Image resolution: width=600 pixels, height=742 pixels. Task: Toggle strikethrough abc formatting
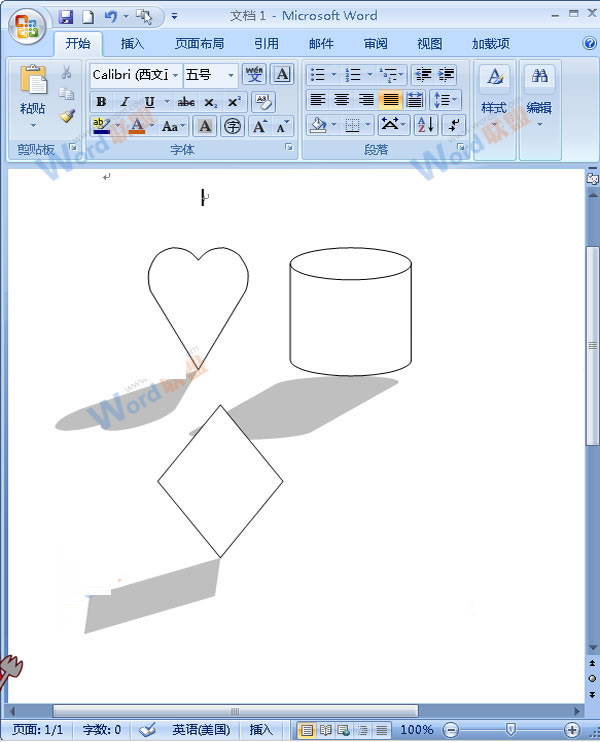(x=186, y=102)
